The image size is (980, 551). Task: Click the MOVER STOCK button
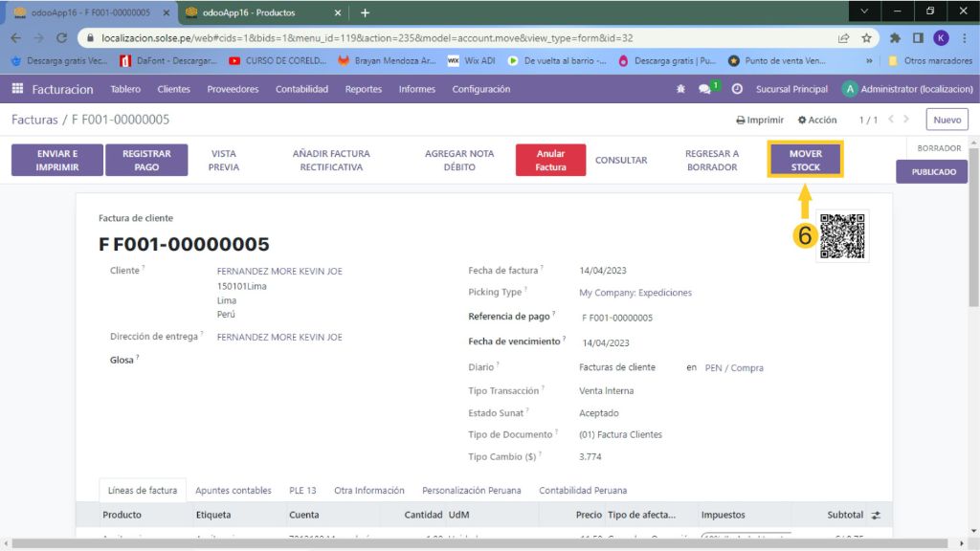pyautogui.click(x=805, y=160)
